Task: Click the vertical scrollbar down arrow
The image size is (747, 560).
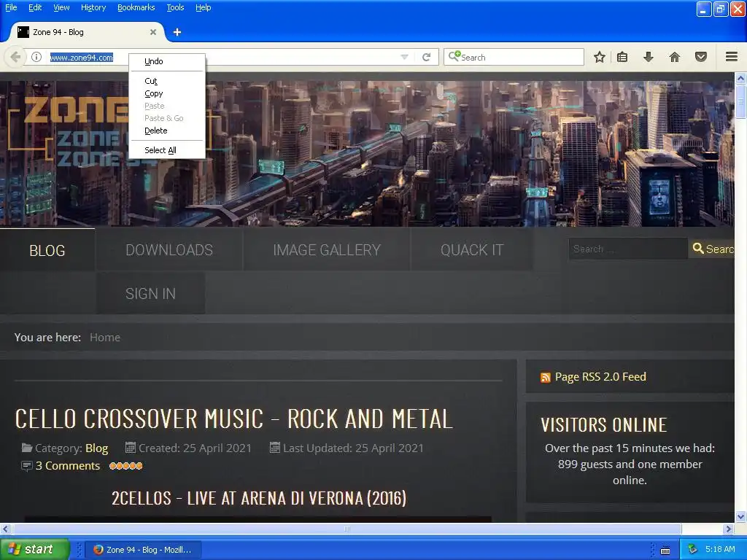Action: (740, 517)
